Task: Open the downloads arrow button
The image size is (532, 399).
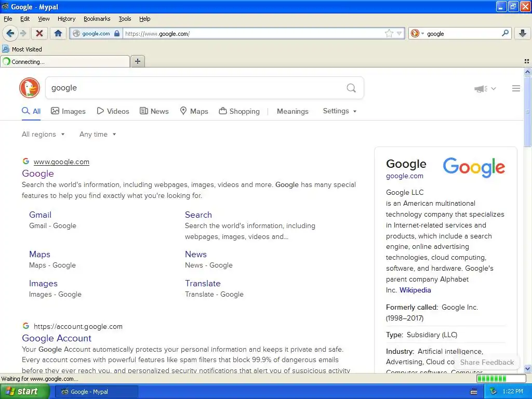Action: pyautogui.click(x=523, y=33)
